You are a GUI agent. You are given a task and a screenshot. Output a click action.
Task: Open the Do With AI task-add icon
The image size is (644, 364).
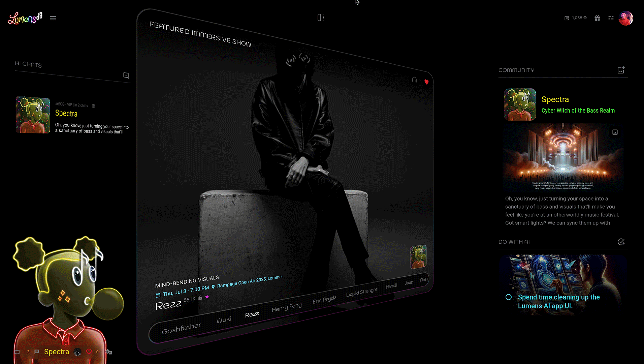pos(621,242)
